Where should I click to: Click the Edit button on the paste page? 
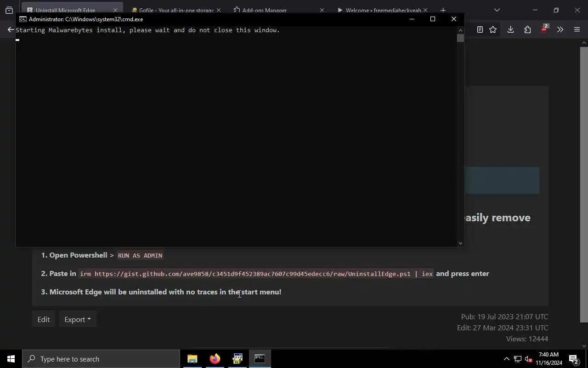tap(44, 319)
